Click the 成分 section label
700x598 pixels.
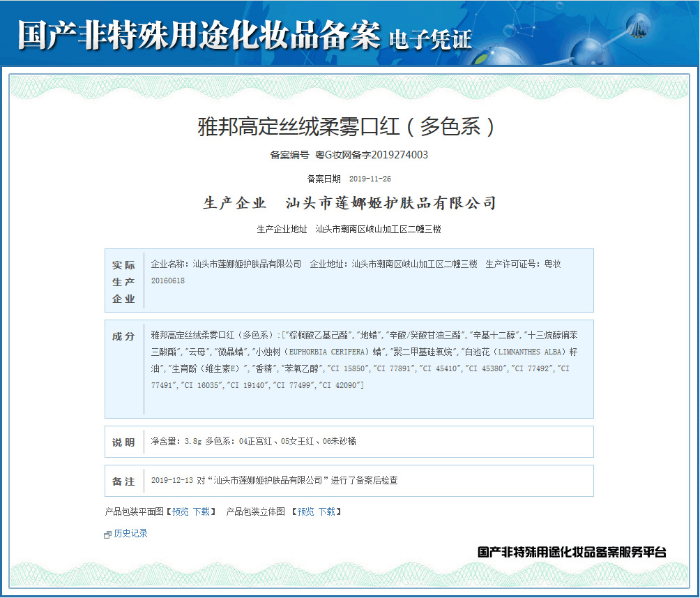123,336
